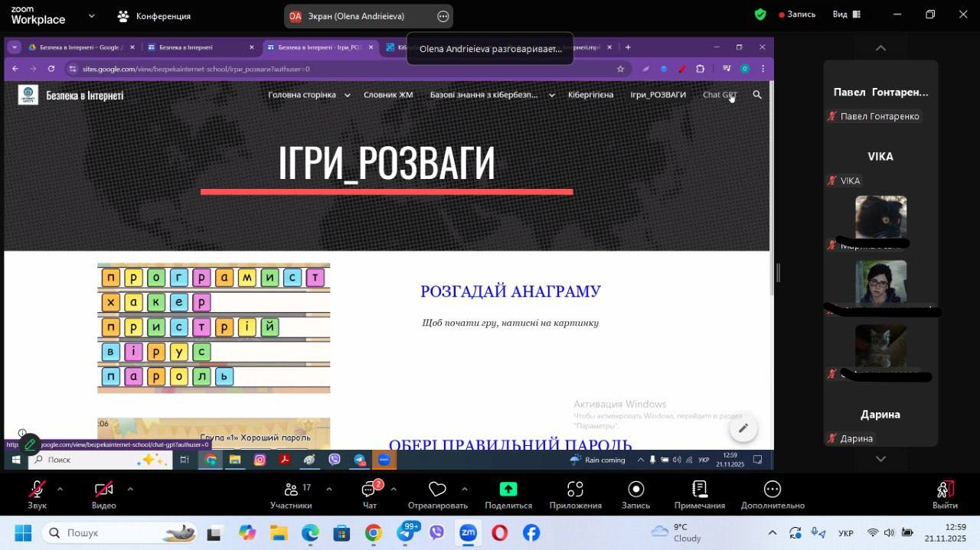Toggle the Zoom Record button
This screenshot has height=550, width=980.
point(635,490)
